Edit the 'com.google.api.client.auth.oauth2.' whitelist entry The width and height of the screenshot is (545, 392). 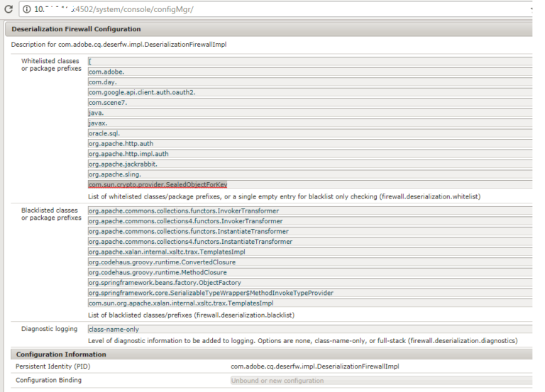tap(310, 92)
